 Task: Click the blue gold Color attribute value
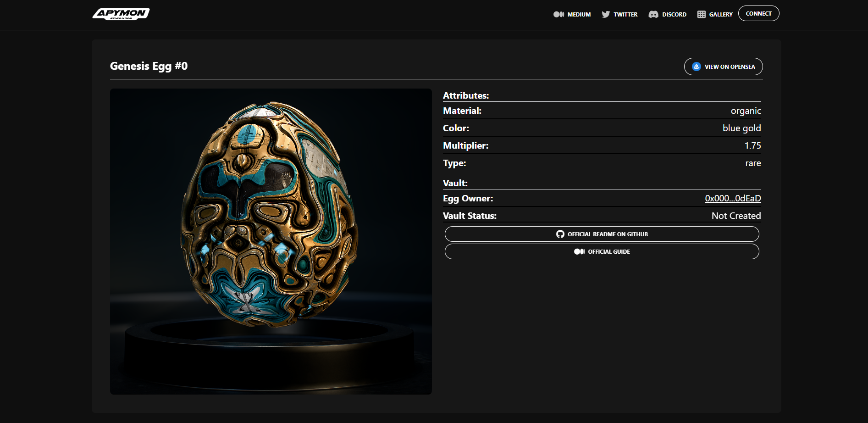(741, 128)
